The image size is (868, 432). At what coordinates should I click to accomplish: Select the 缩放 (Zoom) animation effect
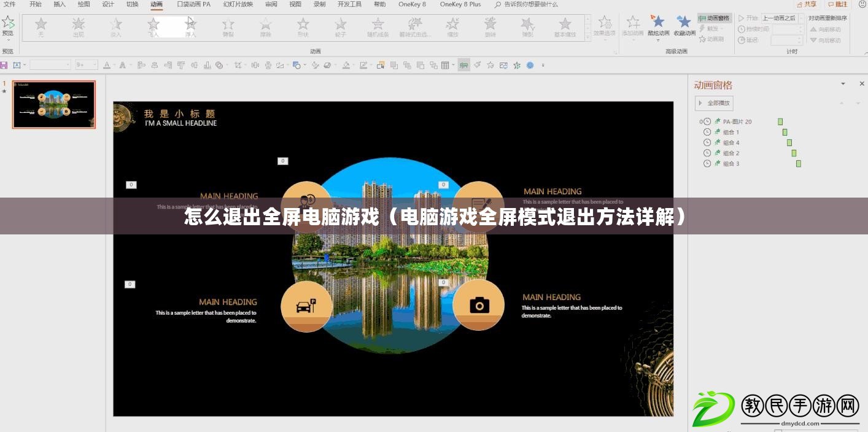[x=452, y=27]
